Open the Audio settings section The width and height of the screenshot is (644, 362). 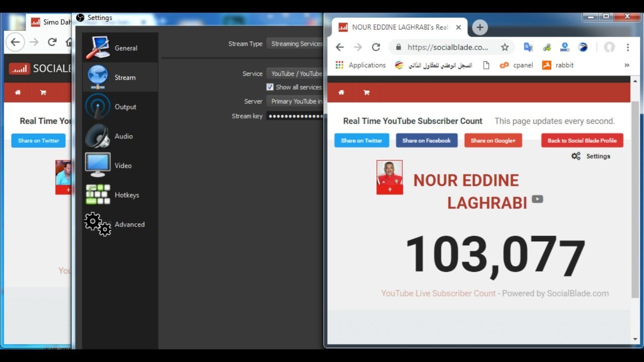click(x=120, y=136)
